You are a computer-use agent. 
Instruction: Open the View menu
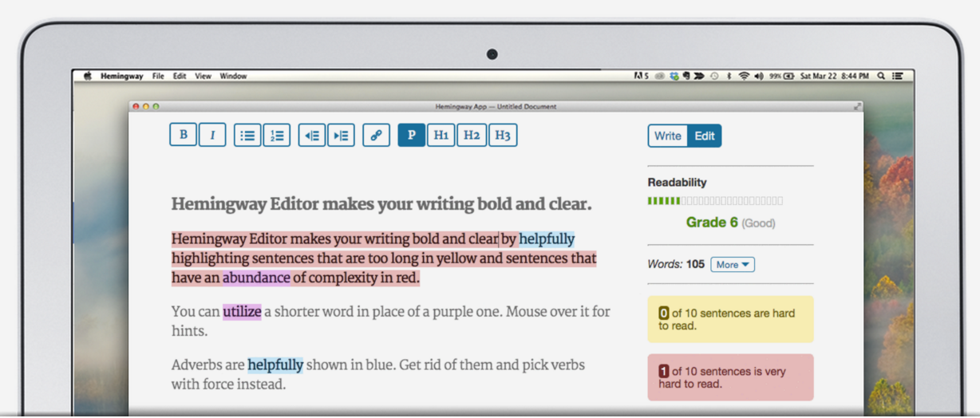coord(204,76)
